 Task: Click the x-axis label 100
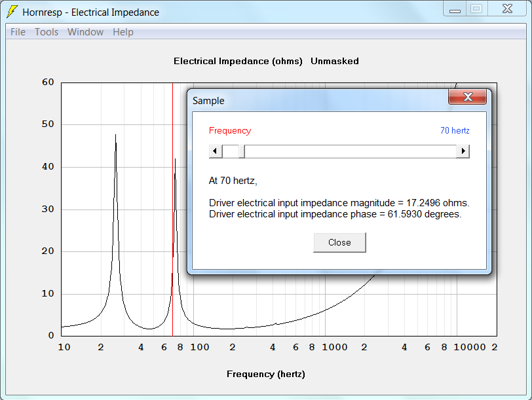tap(199, 347)
